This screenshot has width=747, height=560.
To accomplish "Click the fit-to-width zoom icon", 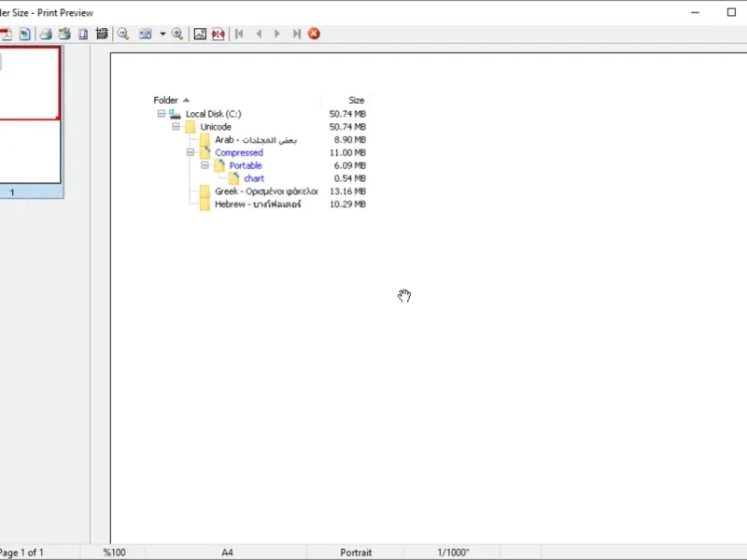I will 145,34.
